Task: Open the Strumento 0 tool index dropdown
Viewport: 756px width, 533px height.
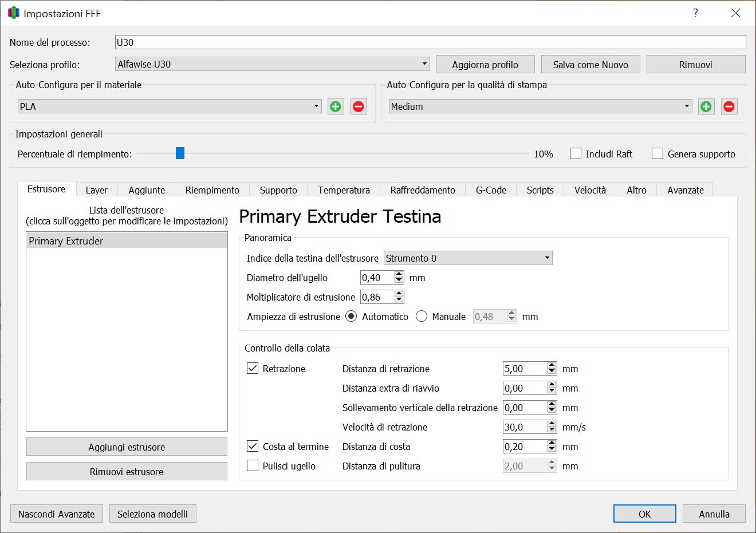Action: click(x=468, y=258)
